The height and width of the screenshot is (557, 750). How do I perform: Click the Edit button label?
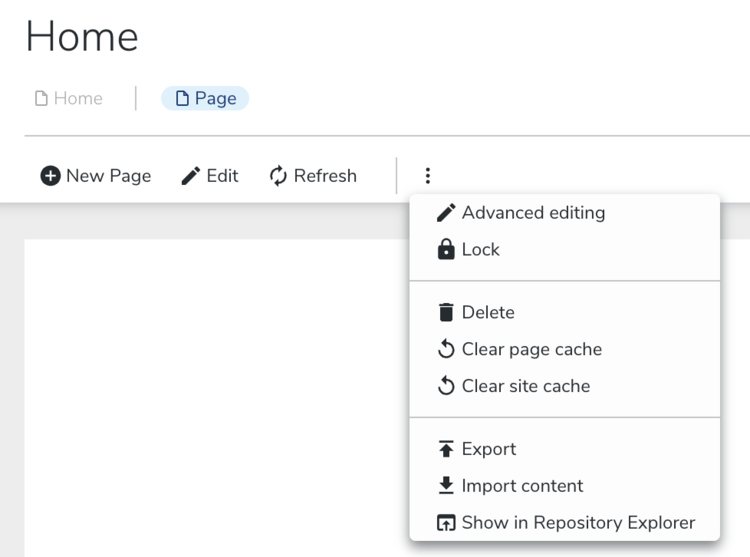(222, 175)
